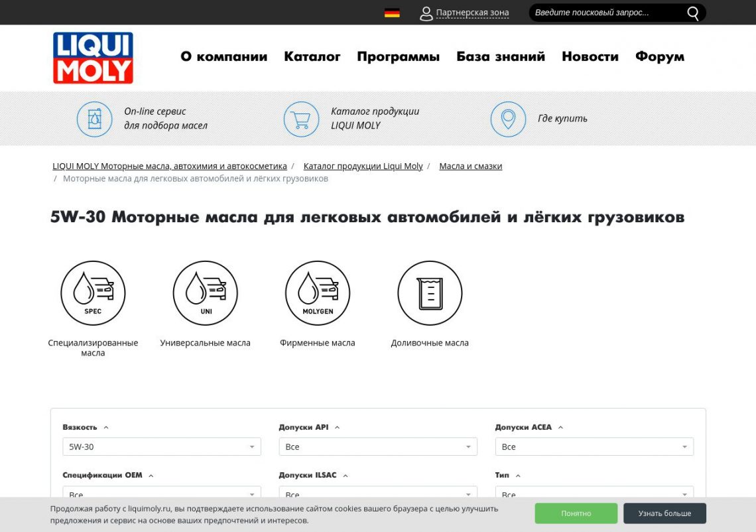Viewport: 756px width, 532px height.
Task: Click the current breadcrumb Моторные масла для легковых
Action: pos(196,178)
